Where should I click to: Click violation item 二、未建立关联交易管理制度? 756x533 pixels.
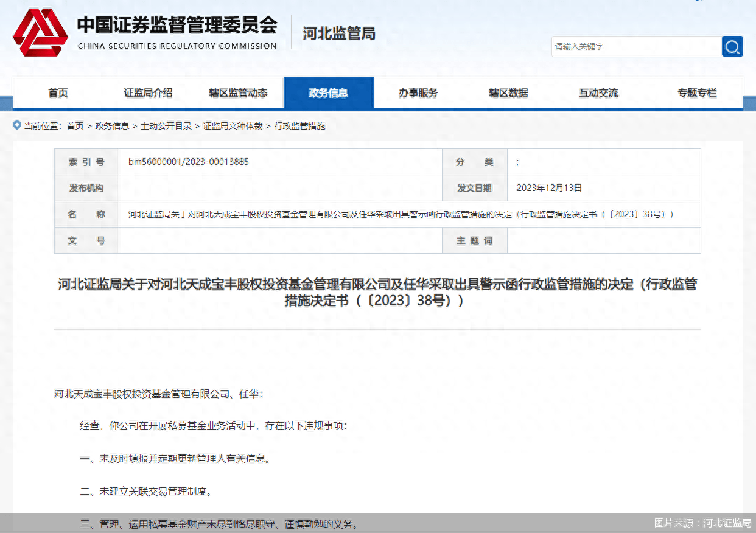[x=146, y=491]
